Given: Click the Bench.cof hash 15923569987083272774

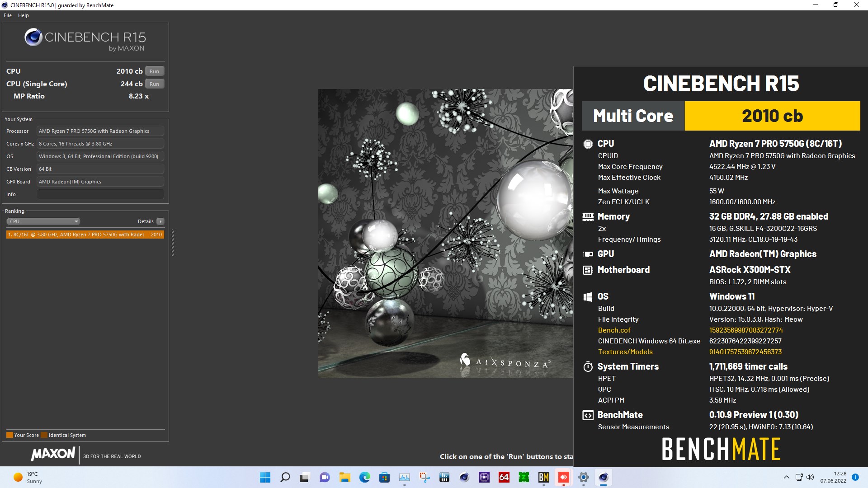Looking at the screenshot, I should click(746, 330).
